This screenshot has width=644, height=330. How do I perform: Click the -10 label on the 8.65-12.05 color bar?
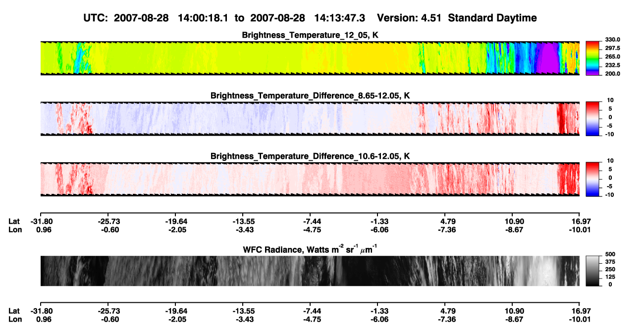coord(609,134)
